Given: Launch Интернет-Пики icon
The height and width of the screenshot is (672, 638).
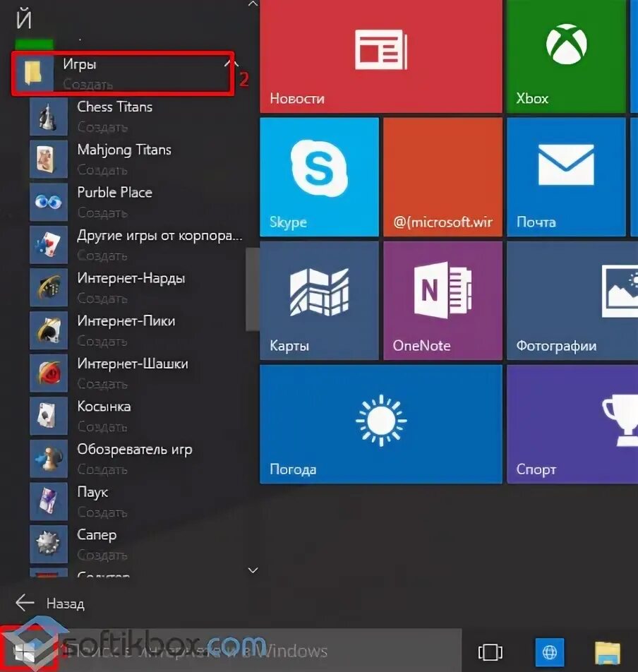Looking at the screenshot, I should point(49,330).
